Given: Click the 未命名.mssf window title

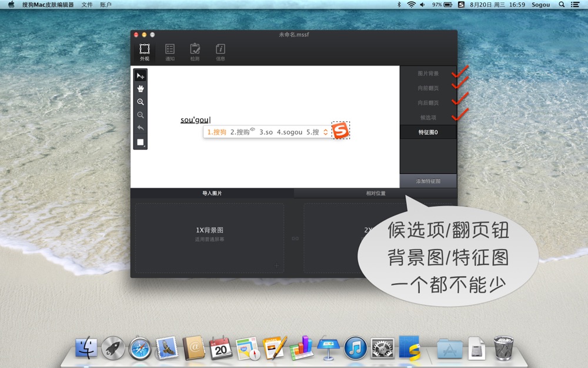Looking at the screenshot, I should pyautogui.click(x=293, y=34).
